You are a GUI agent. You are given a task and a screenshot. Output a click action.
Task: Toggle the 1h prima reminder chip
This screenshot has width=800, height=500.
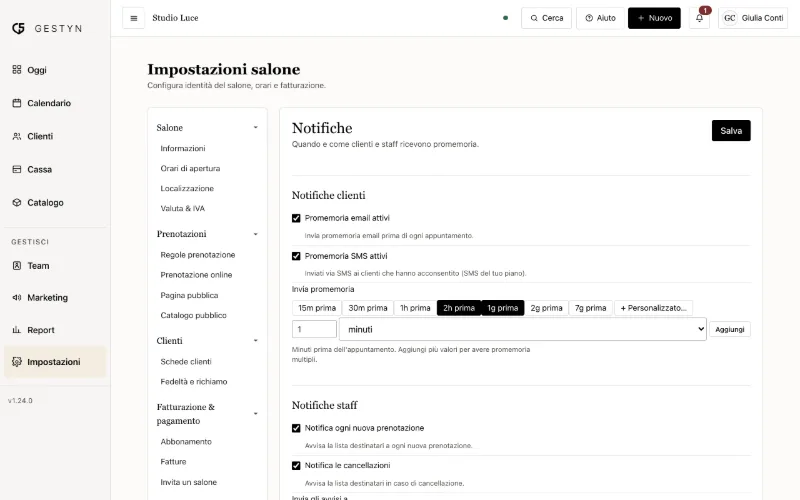tap(415, 308)
